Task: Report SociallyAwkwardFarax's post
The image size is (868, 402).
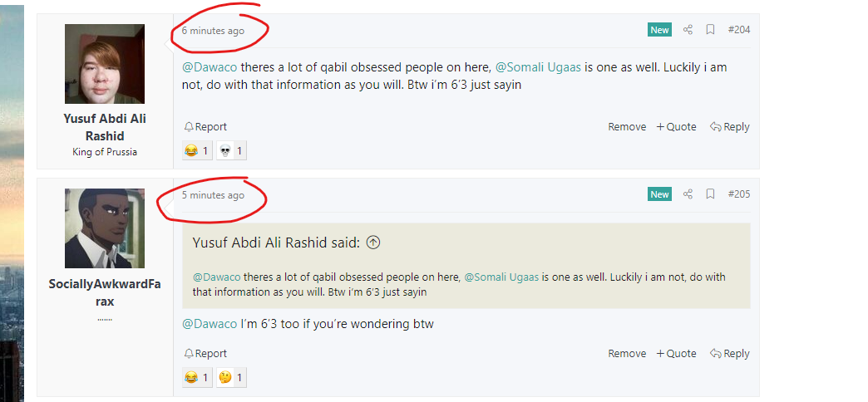Action: click(x=205, y=353)
